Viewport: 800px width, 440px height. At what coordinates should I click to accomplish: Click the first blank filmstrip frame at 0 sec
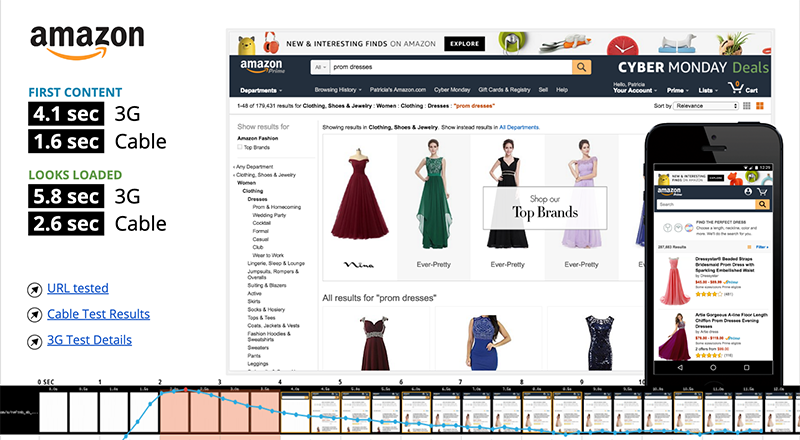[53, 412]
